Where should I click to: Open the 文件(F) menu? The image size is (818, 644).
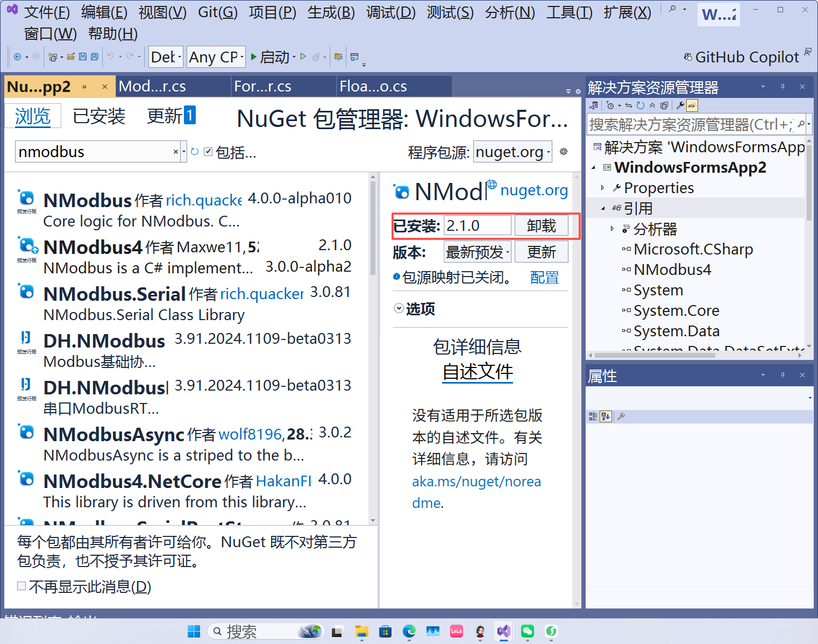(x=47, y=12)
